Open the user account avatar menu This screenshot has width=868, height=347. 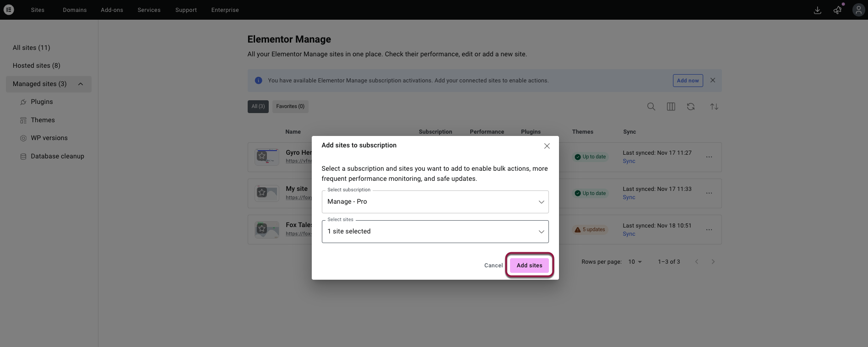[858, 10]
